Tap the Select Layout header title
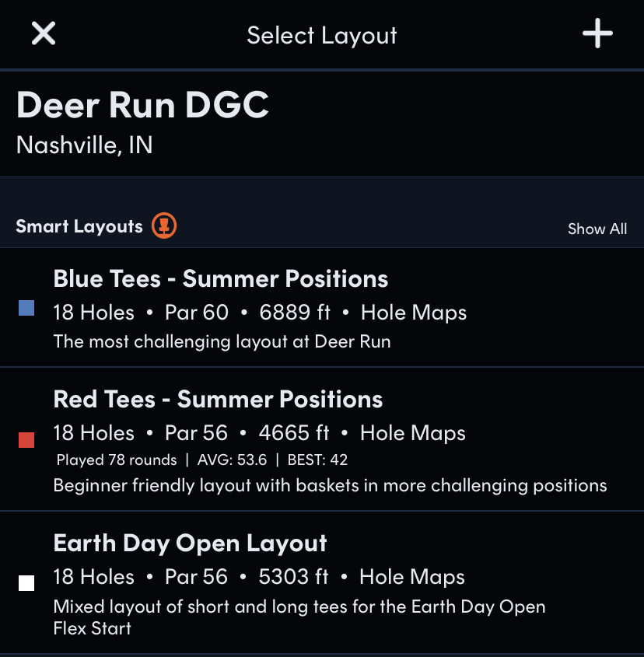Screen dimensions: 644x657 pos(322,35)
